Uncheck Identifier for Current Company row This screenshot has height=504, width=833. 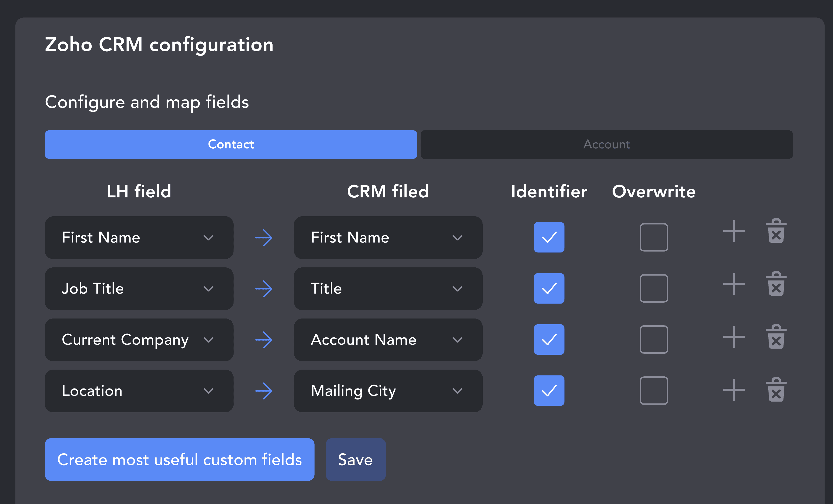tap(549, 339)
